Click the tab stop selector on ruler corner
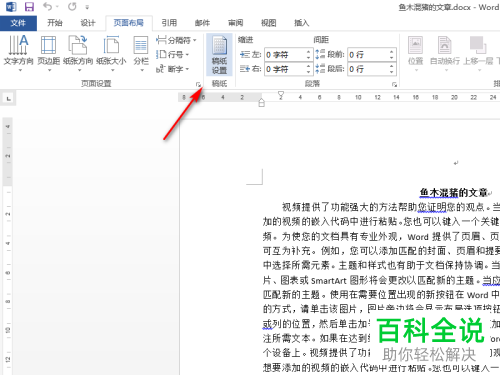500x375 pixels. [x=8, y=99]
